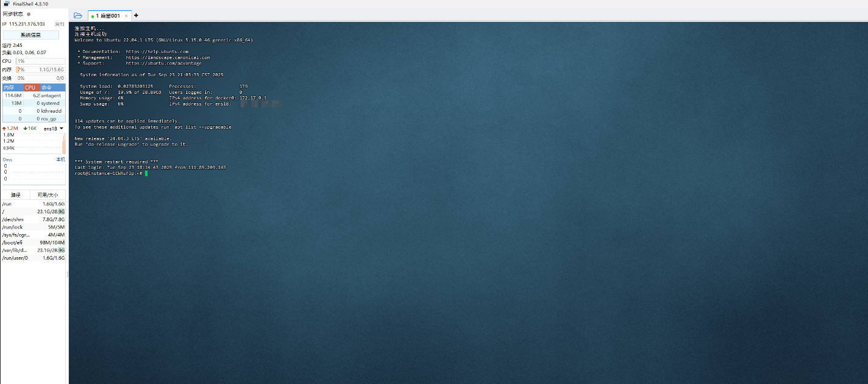Close the 麻雀001 tab
Screen dimensions: 868x384
pos(126,16)
